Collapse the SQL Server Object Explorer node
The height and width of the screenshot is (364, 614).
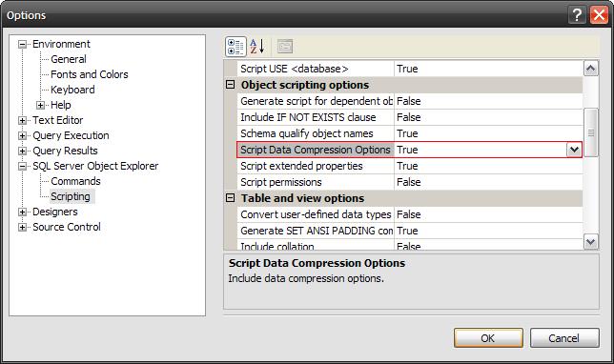point(22,167)
